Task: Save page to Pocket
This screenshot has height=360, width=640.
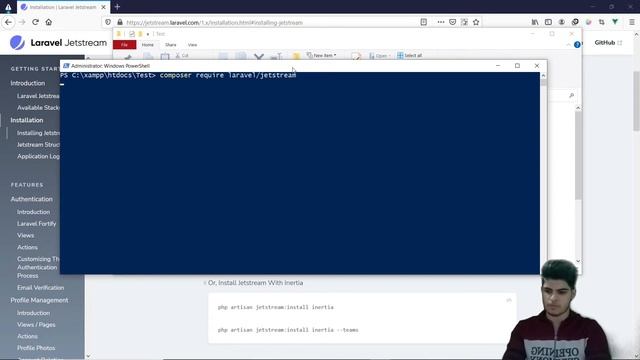Action: 453,22
